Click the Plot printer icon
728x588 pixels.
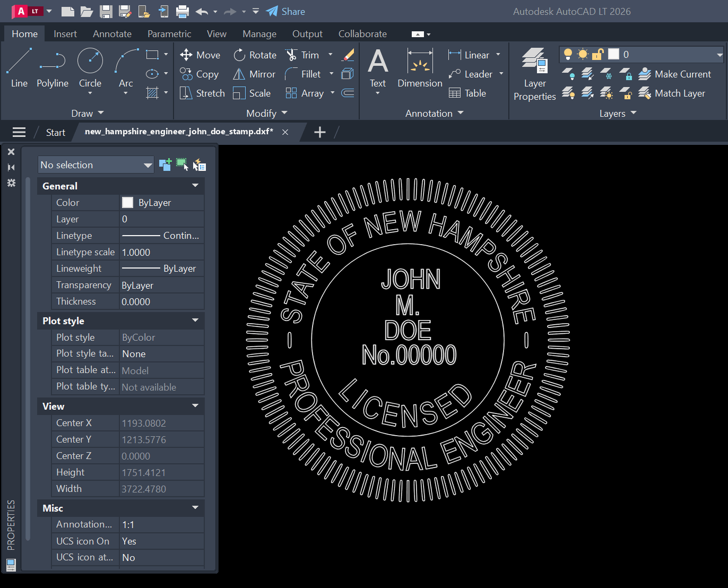(183, 11)
